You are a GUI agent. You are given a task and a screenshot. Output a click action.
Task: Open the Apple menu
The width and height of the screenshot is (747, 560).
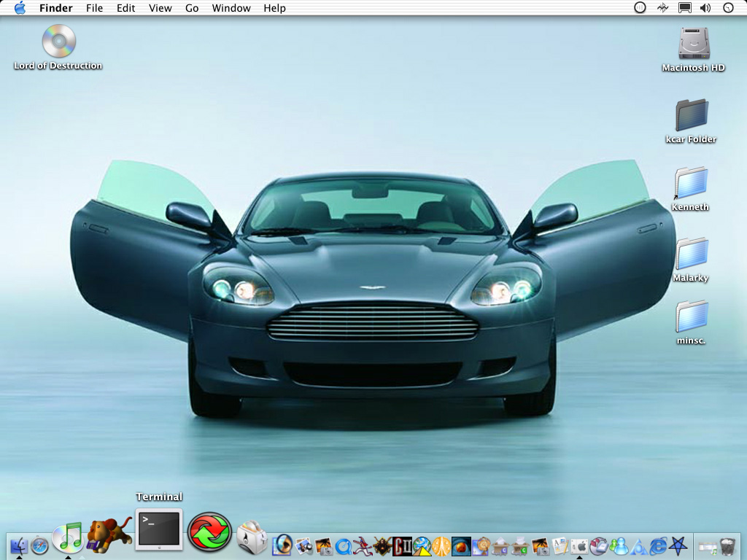tap(20, 8)
